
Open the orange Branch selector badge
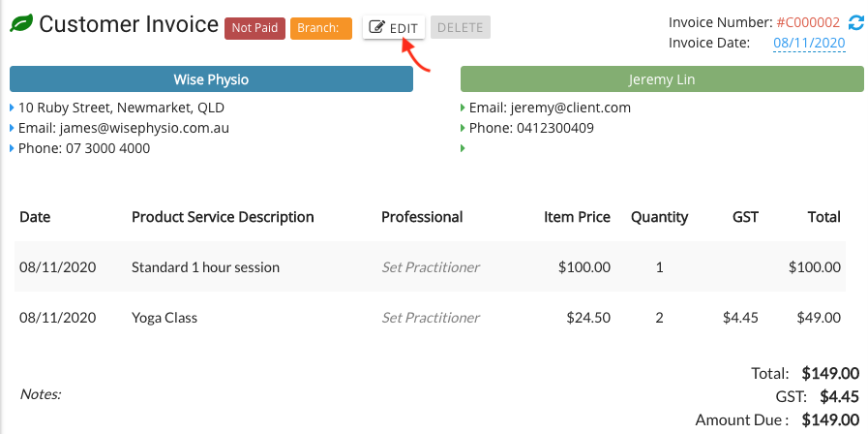pos(321,28)
